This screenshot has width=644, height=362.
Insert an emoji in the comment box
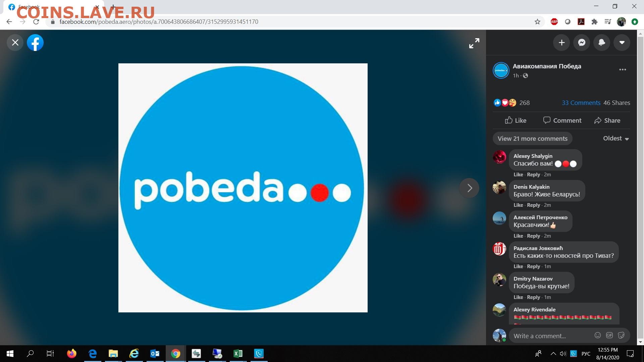coord(597,335)
